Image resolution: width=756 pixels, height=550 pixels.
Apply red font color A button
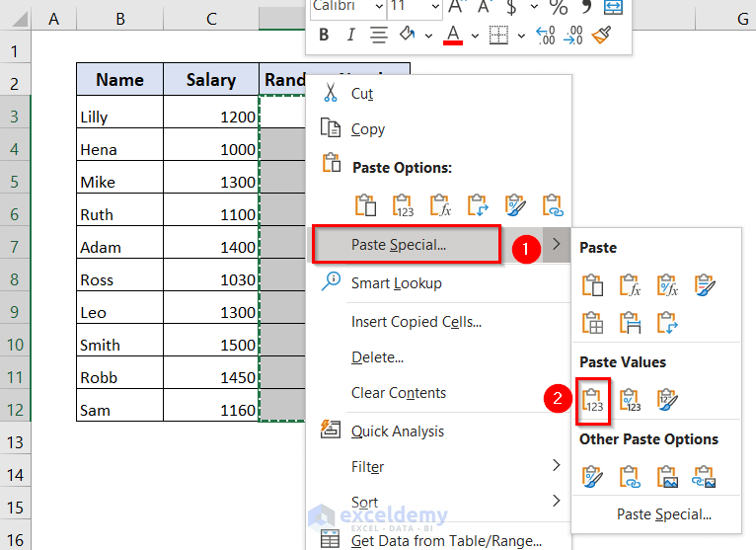pyautogui.click(x=453, y=36)
